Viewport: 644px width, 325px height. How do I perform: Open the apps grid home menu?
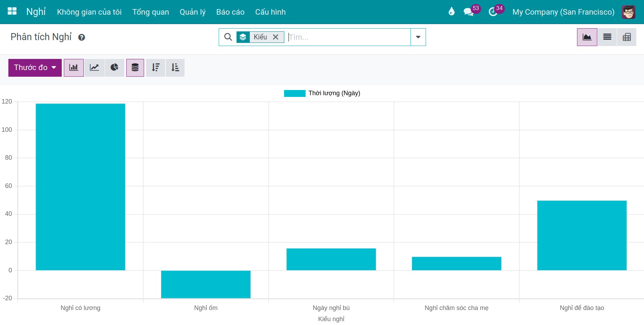coord(12,12)
